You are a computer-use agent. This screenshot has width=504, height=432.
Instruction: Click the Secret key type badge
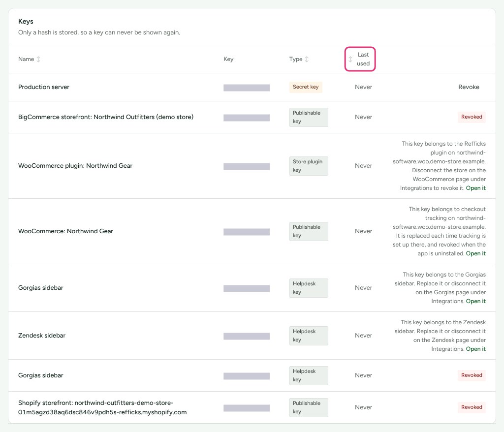(306, 87)
